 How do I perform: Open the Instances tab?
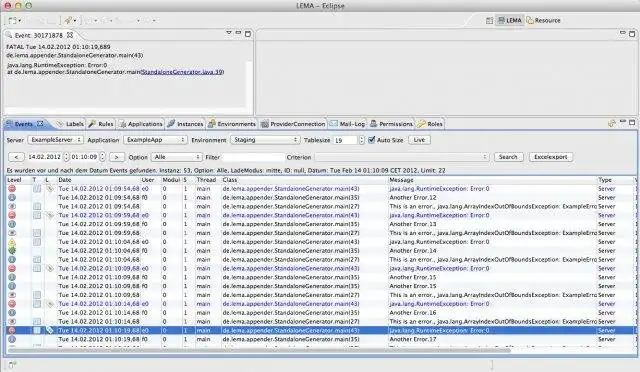(x=185, y=124)
